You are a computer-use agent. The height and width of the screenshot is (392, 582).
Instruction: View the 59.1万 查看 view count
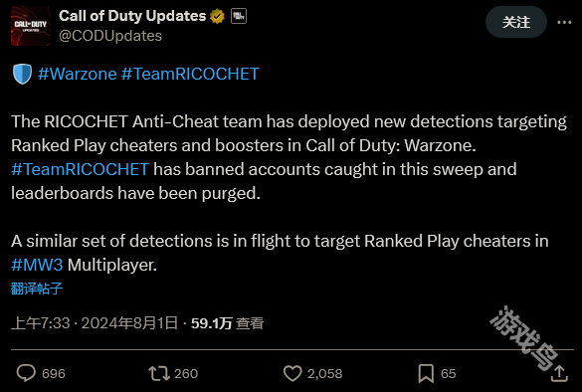point(227,323)
